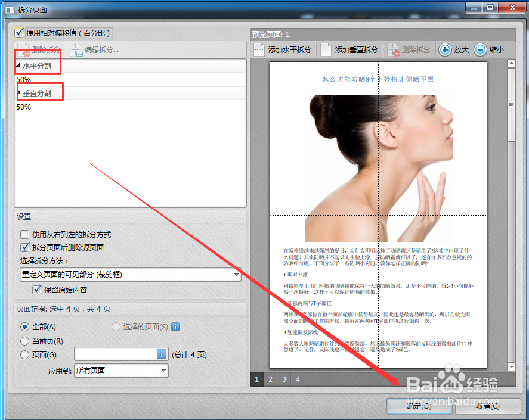The width and height of the screenshot is (529, 420).
Task: Collapse the 垂直分割 group
Action: point(18,93)
